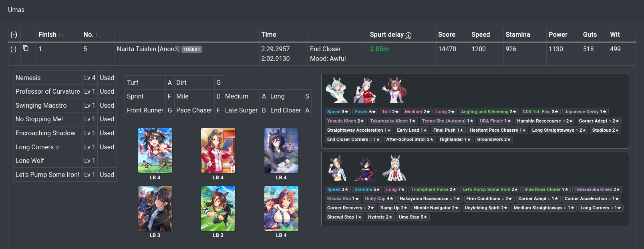
Task: Click the Swinging Maestro skill
Action: tap(41, 105)
